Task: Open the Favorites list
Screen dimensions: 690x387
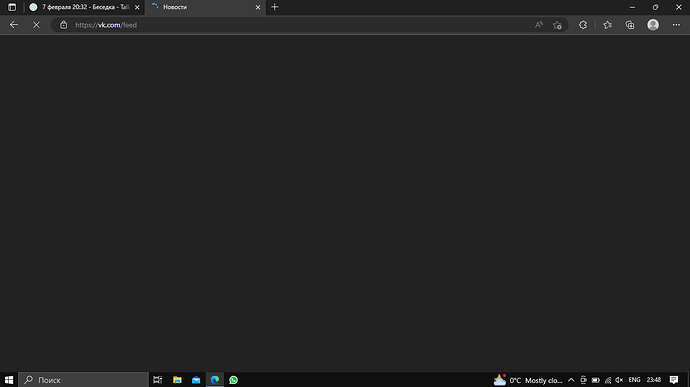Action: [608, 25]
